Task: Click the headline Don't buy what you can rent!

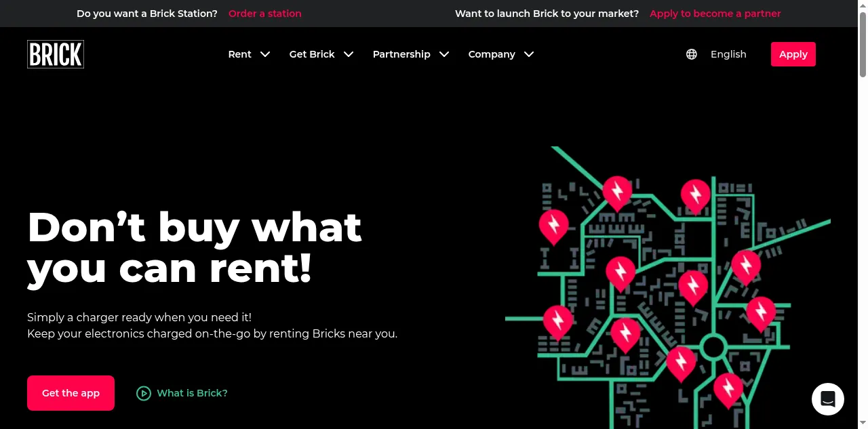Action: click(195, 247)
